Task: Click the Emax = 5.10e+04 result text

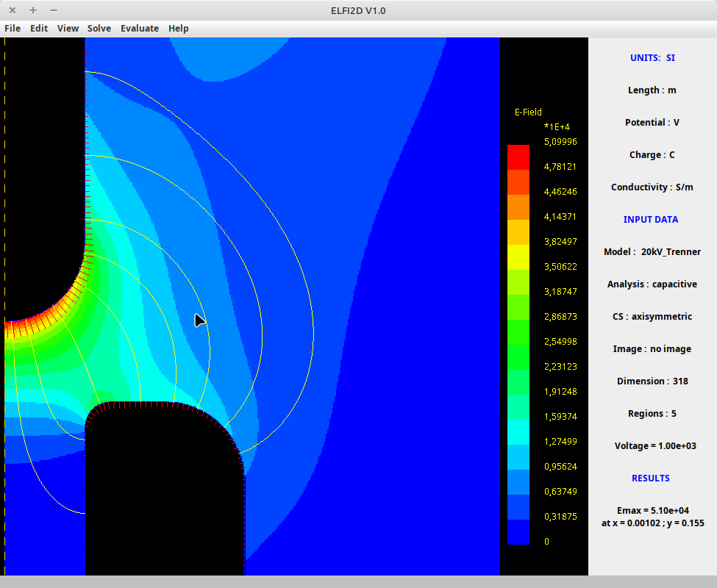Action: [652, 510]
